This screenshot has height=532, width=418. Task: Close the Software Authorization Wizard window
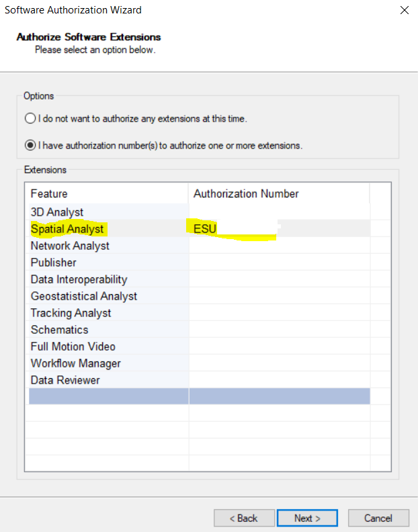(404, 10)
